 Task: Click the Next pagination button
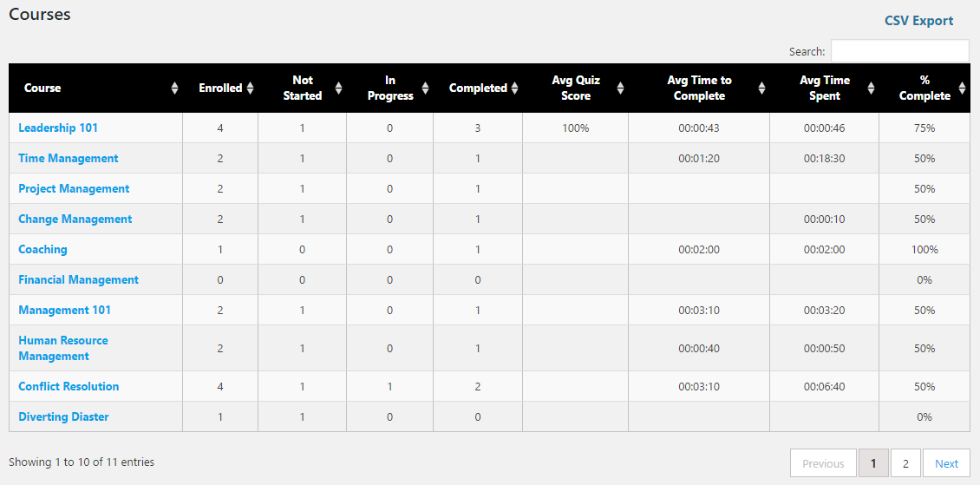[946, 463]
